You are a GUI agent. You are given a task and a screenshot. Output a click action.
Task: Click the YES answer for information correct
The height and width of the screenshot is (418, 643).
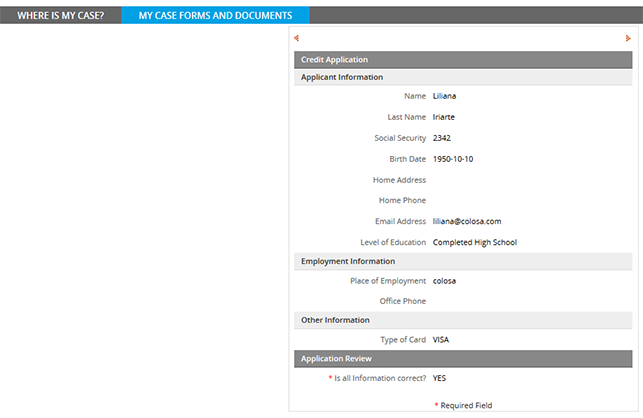click(440, 379)
